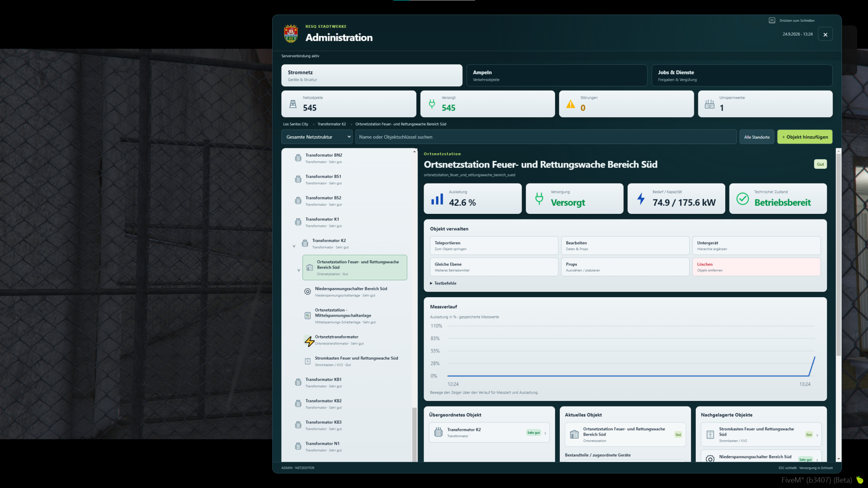Screen dimensions: 868x488
Task: Collapse the Transformator K2 tree node
Action: point(294,246)
